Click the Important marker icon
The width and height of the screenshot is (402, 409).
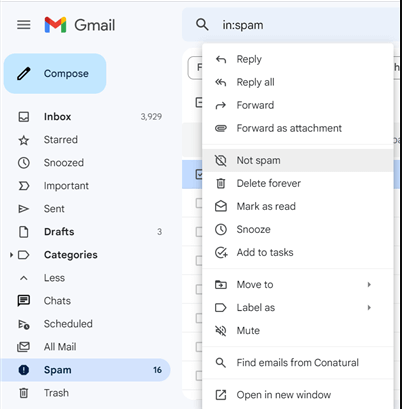coord(24,186)
